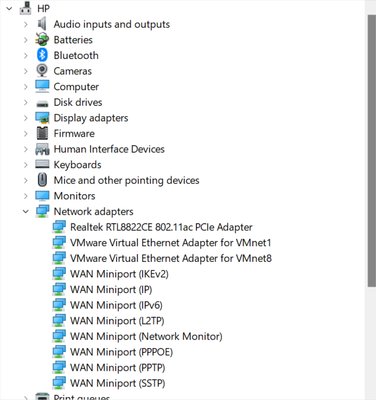Select Realtek RTL8822CE 802.11ac PCIe Adapter

coord(161,227)
